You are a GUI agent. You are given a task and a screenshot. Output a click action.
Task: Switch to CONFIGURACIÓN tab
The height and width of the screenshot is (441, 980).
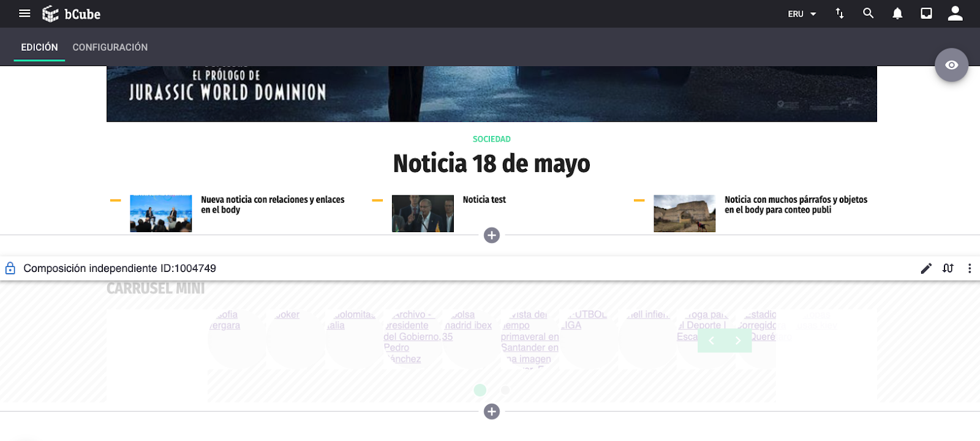(110, 47)
